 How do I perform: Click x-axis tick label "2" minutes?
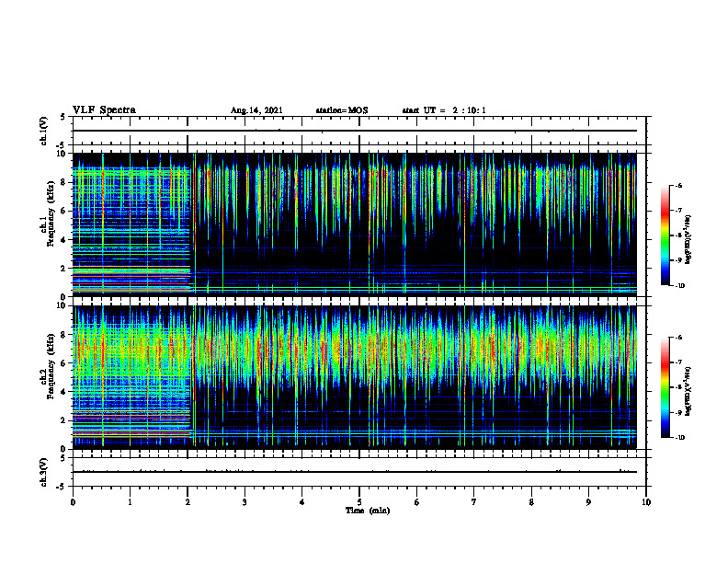tap(188, 502)
